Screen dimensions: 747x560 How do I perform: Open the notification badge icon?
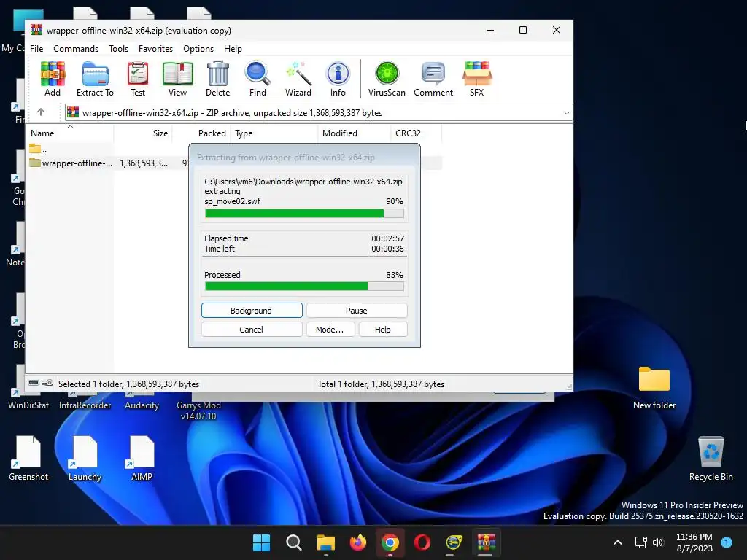point(727,542)
